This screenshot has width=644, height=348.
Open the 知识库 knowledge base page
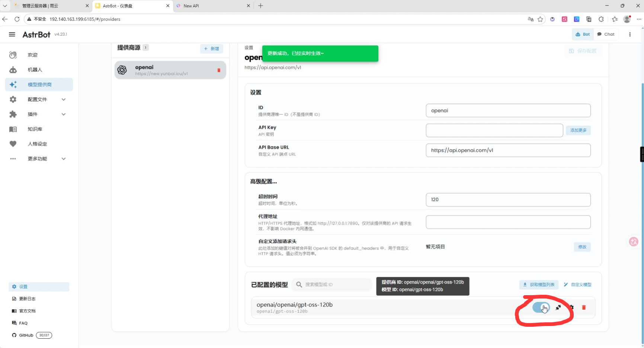point(35,129)
